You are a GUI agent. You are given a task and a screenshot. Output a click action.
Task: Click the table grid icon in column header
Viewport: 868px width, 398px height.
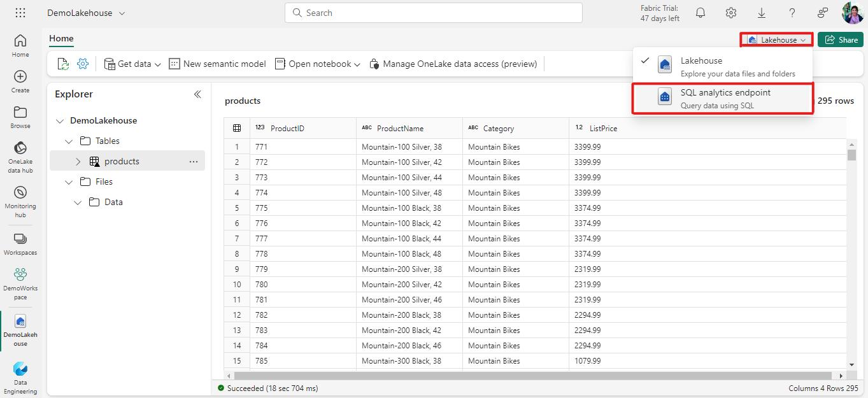(x=237, y=128)
